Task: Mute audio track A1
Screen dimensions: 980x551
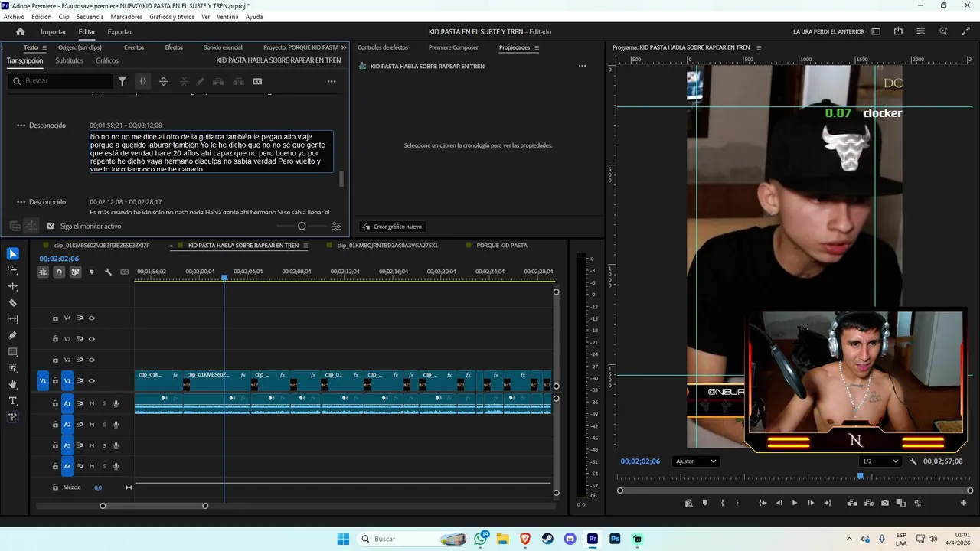Action: (92, 403)
